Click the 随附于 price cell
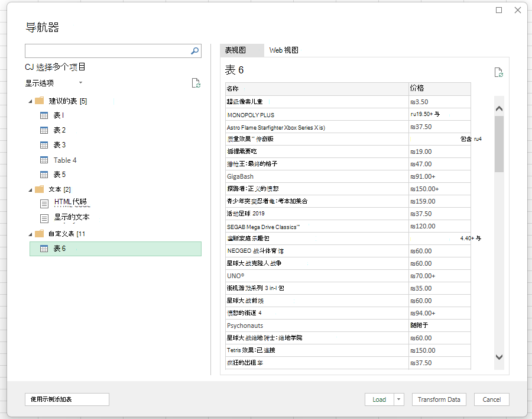532x419 pixels. tap(440, 325)
